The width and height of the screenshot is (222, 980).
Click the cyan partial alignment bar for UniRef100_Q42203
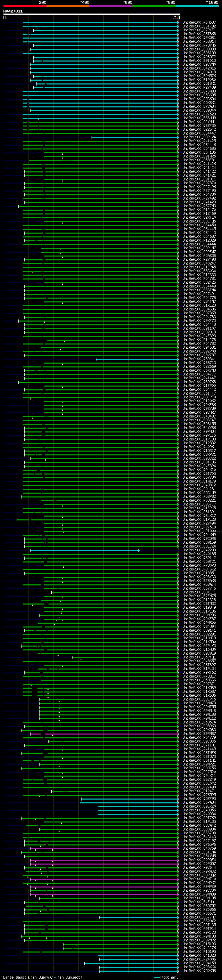tap(85, 550)
